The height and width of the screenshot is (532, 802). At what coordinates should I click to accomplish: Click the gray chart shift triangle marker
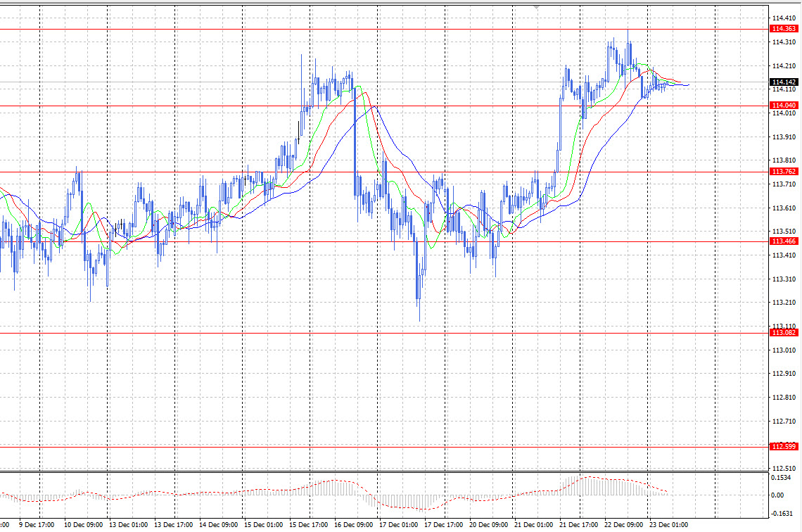pyautogui.click(x=535, y=8)
